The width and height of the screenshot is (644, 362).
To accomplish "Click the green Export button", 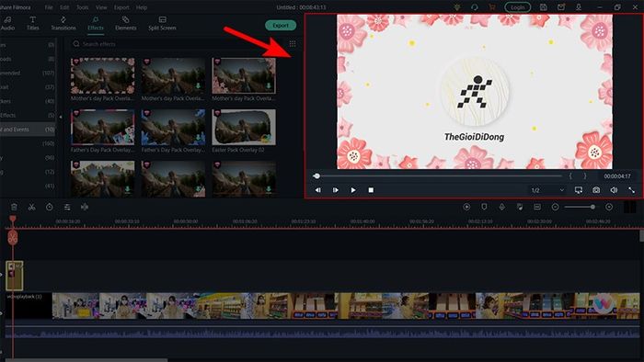I will click(x=281, y=26).
